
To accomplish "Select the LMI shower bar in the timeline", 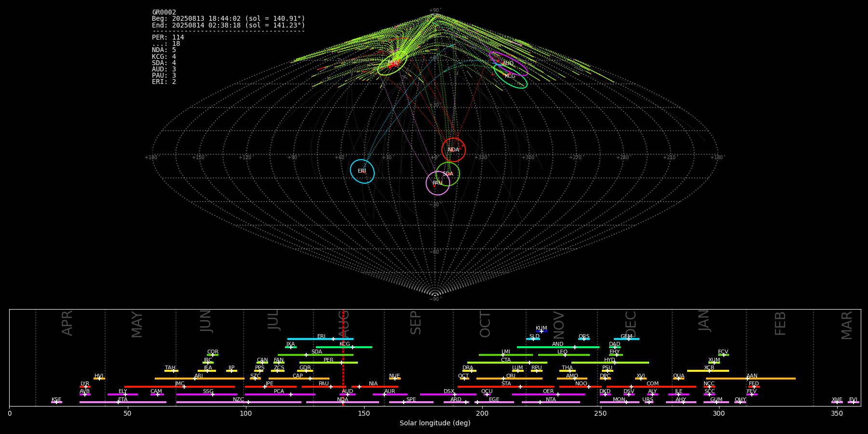I will [506, 355].
